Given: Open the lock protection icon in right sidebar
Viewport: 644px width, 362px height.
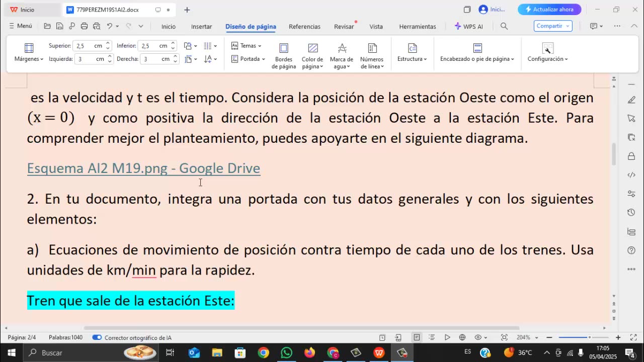Looking at the screenshot, I should (x=631, y=156).
